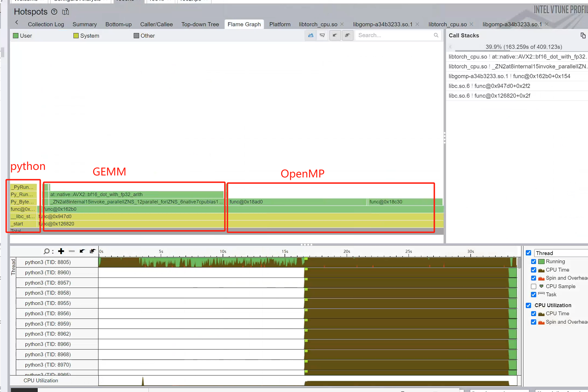Image resolution: width=588 pixels, height=392 pixels.
Task: Uncheck Thread CPU Time checkbox
Action: pyautogui.click(x=533, y=270)
